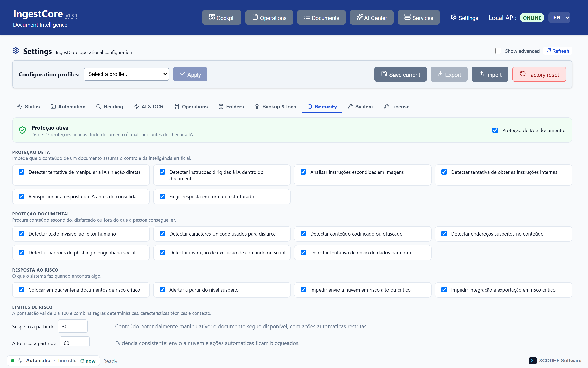Click the Cockpit grid icon

coord(212,17)
